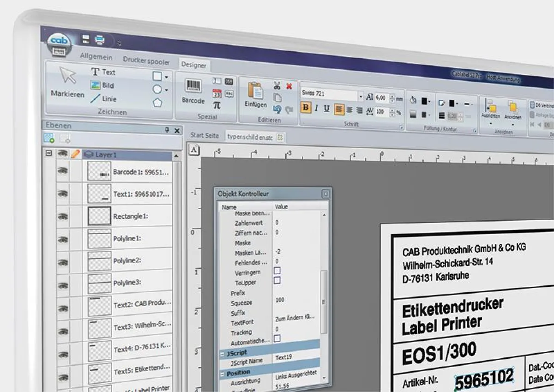Collapse the Position property section
The image size is (554, 392).
point(223,373)
